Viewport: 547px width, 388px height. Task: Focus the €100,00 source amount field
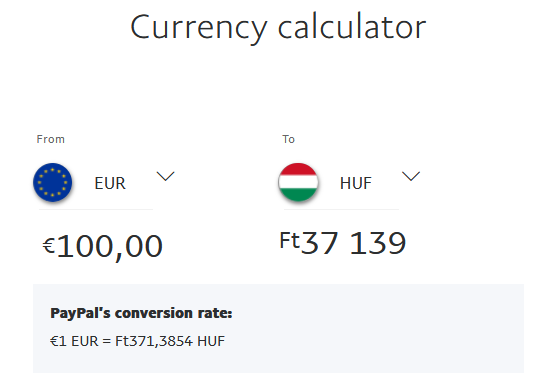103,246
